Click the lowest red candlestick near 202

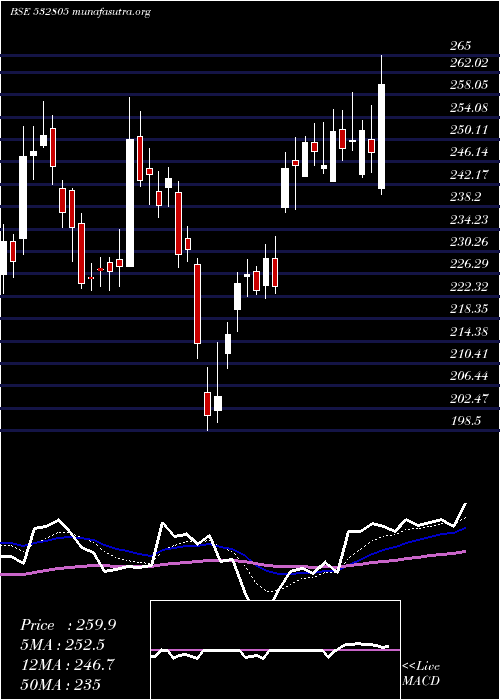point(207,404)
